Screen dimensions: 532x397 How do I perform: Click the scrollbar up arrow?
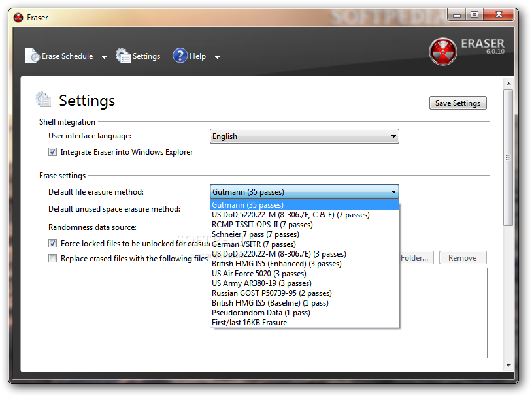[x=508, y=84]
